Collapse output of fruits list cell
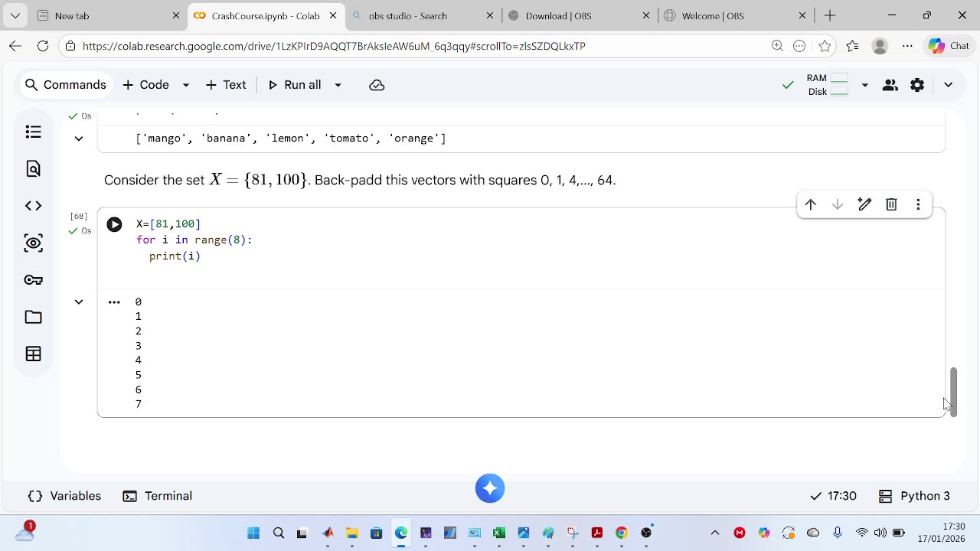The height and width of the screenshot is (551, 980). tap(79, 139)
